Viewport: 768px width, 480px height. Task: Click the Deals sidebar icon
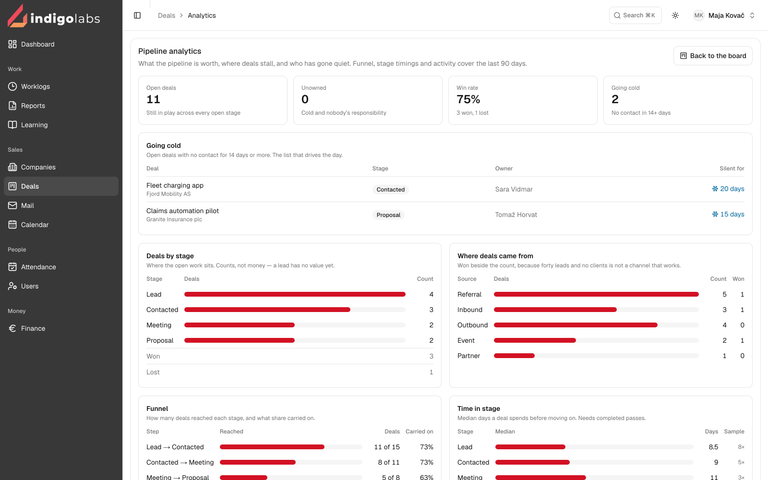pyautogui.click(x=12, y=186)
